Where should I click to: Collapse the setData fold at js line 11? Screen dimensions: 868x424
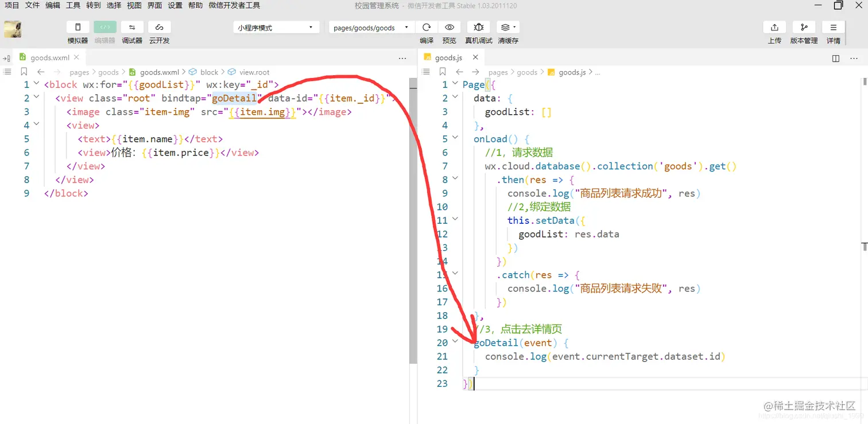pos(455,219)
